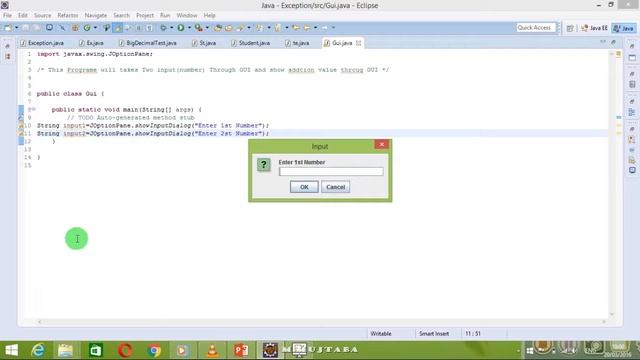
Task: Click the Smart Insert status bar entry
Action: [x=434, y=333]
